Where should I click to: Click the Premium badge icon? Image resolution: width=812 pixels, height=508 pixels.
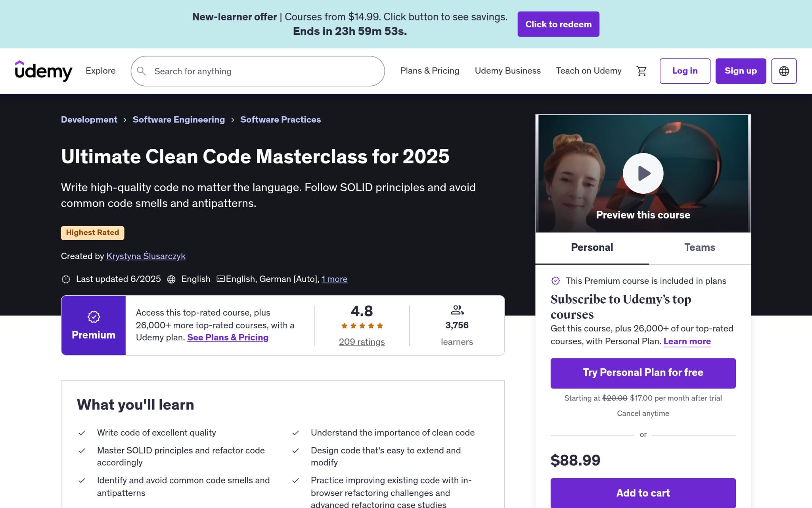pyautogui.click(x=94, y=317)
